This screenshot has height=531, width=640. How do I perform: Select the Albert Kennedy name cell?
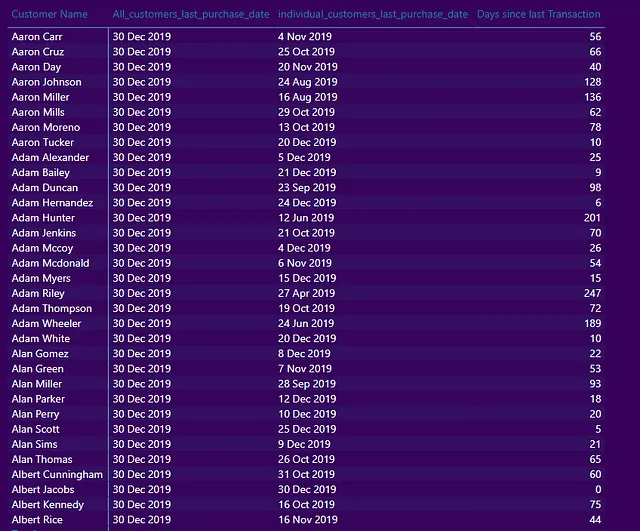[48, 505]
